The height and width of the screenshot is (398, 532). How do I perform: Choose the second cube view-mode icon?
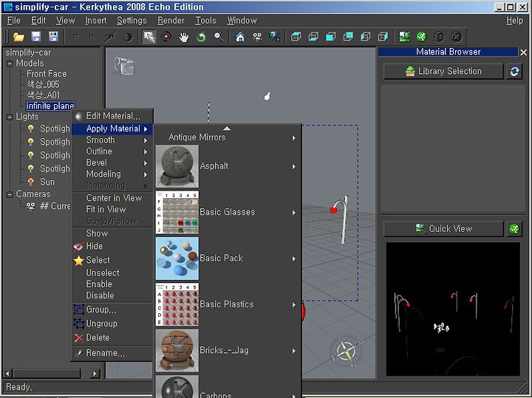tap(313, 37)
